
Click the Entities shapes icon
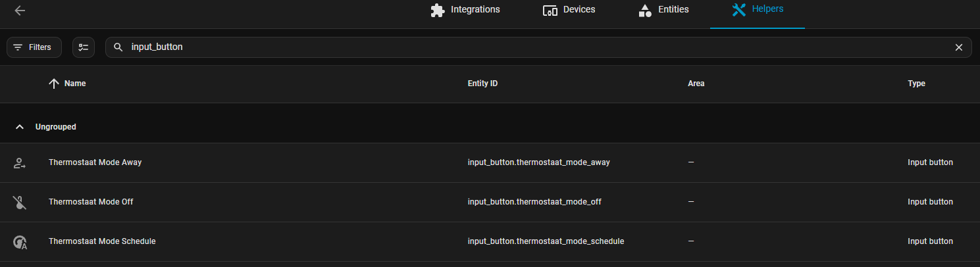(645, 10)
